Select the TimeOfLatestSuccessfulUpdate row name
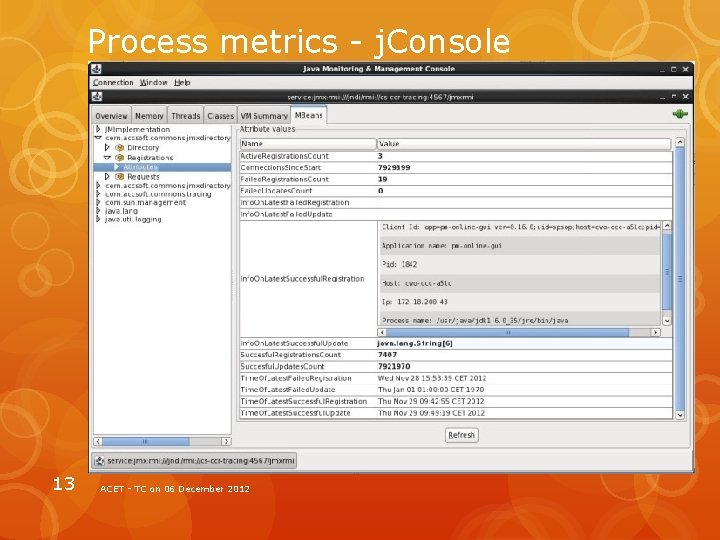Image resolution: width=720 pixels, height=540 pixels. click(x=295, y=413)
